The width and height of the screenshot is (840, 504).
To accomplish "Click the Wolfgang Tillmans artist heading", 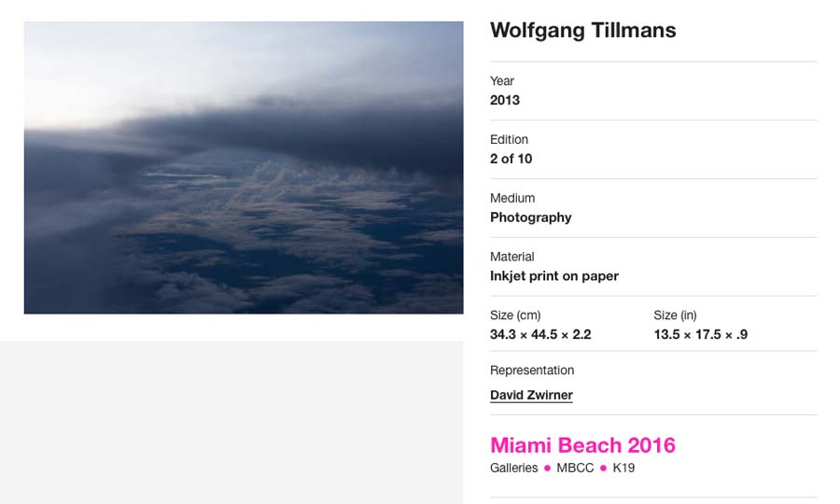I will coord(582,30).
